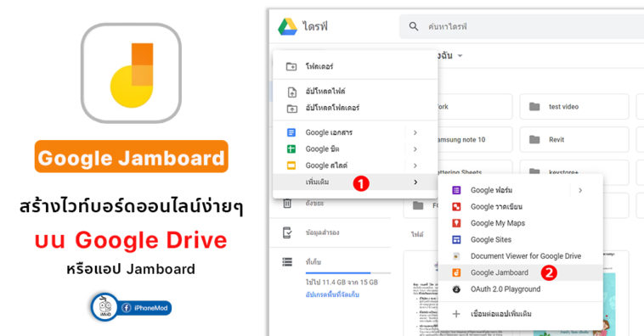Click the file upload icon
644x336 pixels.
291,92
